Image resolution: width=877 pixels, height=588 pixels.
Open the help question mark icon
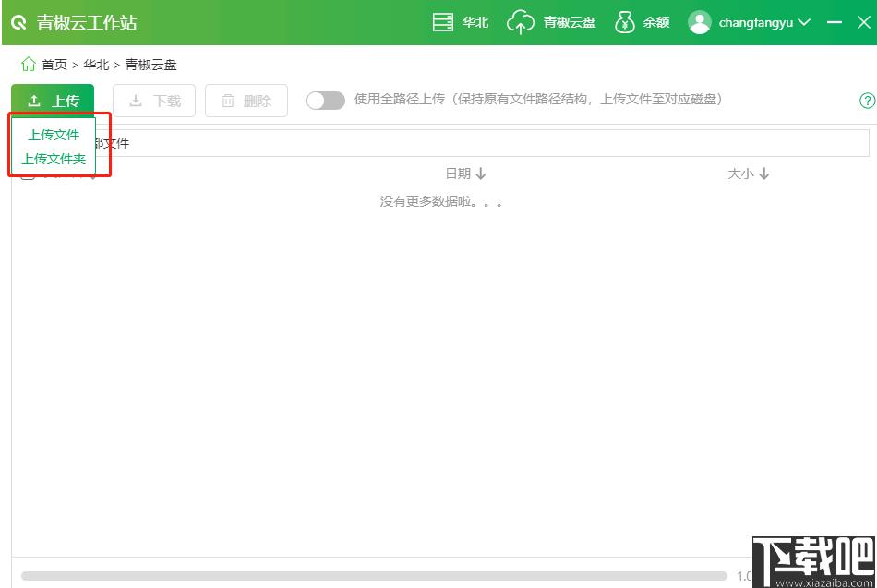(x=867, y=101)
